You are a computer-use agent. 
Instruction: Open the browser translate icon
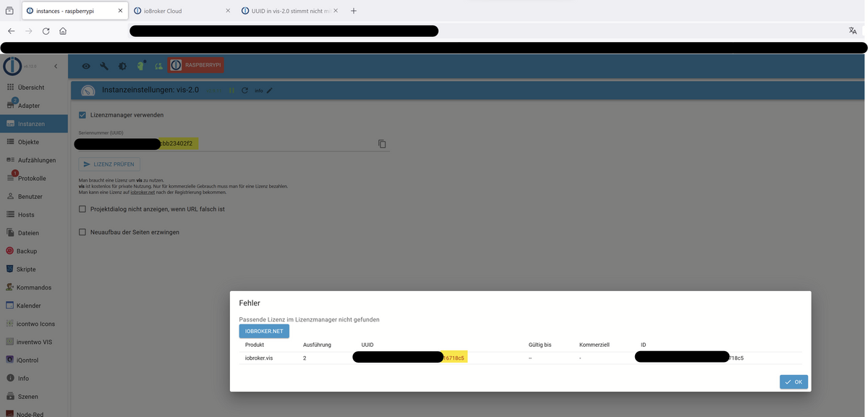pos(853,31)
